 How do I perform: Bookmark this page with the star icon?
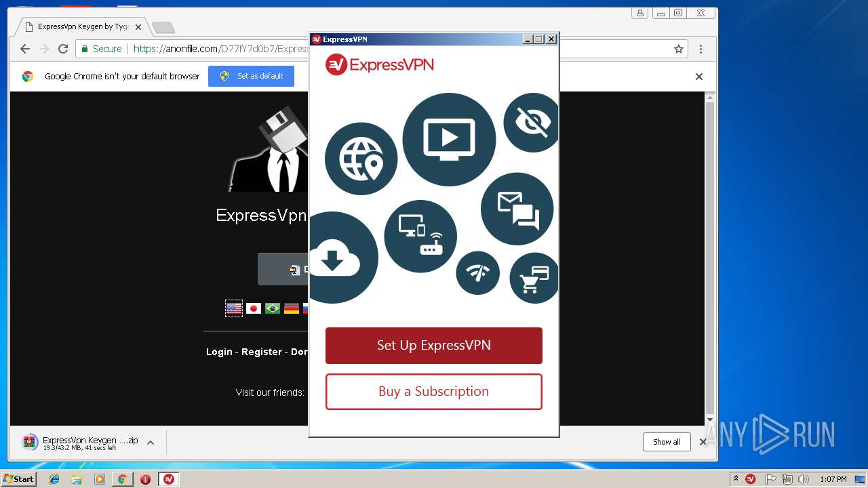[679, 49]
